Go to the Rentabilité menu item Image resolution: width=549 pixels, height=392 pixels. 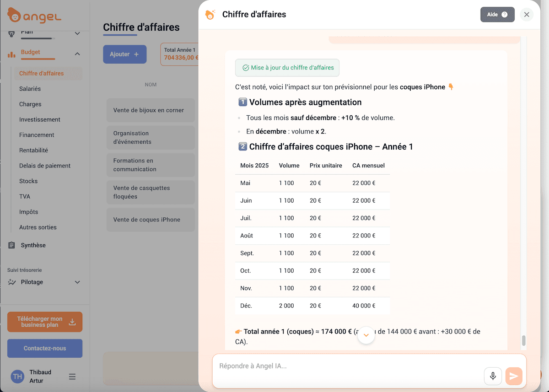(x=33, y=150)
